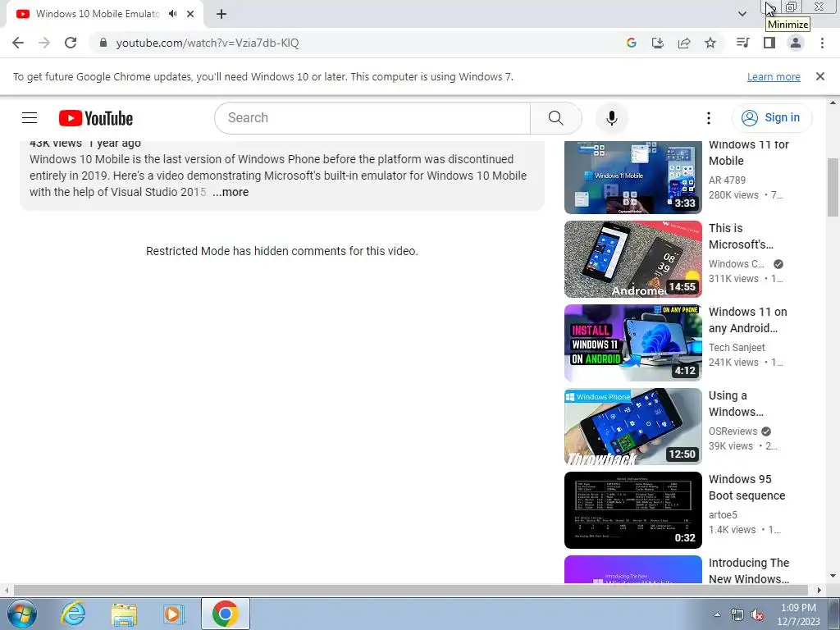Open 'This is Microsoft's...' video title
Viewport: 840px width, 630px height.
[x=741, y=236]
